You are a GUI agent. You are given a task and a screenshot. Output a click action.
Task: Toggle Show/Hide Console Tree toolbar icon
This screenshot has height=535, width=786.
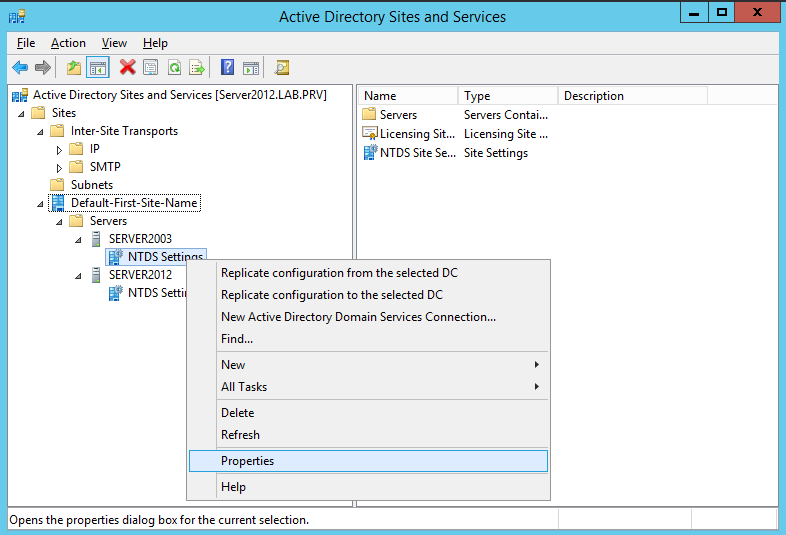98,68
